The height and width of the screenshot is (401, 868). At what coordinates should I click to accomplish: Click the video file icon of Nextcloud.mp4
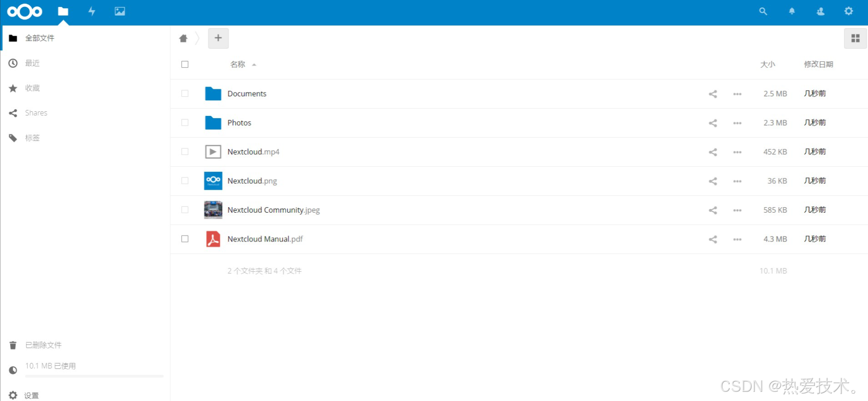point(213,152)
